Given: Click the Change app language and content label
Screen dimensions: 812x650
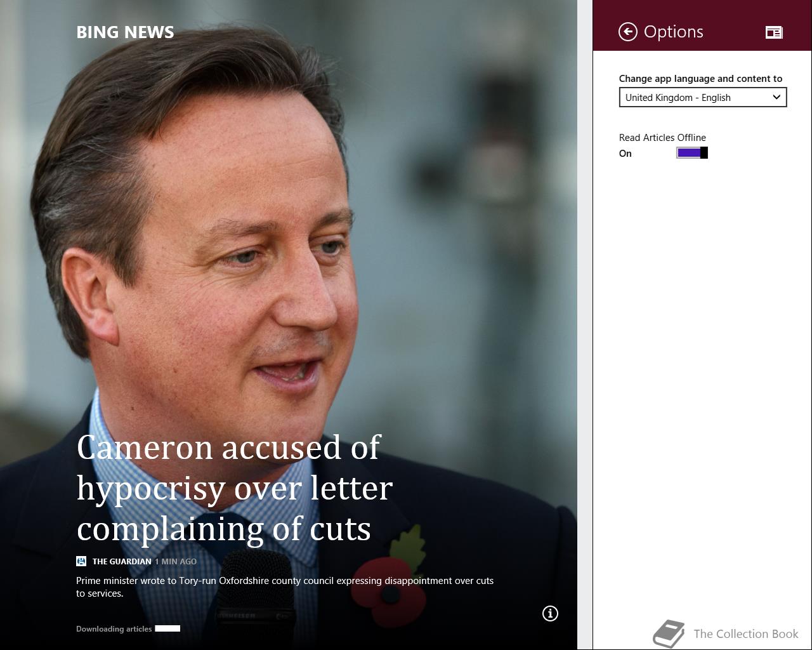Looking at the screenshot, I should (x=700, y=79).
